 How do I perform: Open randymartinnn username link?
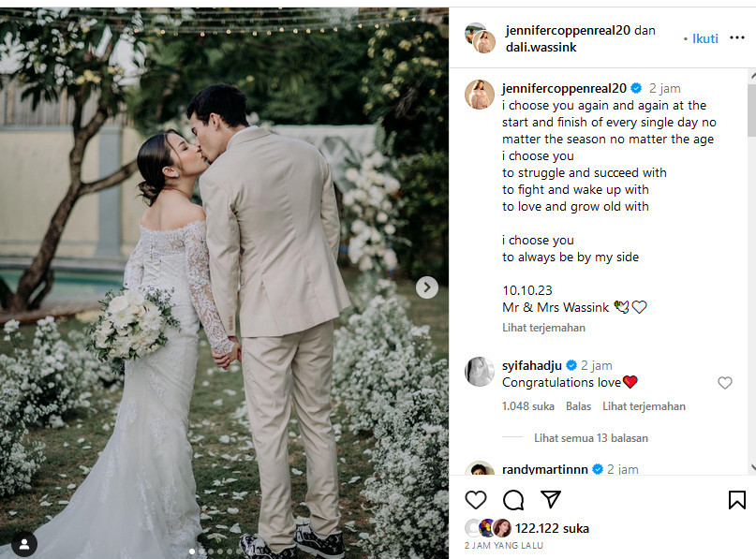545,469
